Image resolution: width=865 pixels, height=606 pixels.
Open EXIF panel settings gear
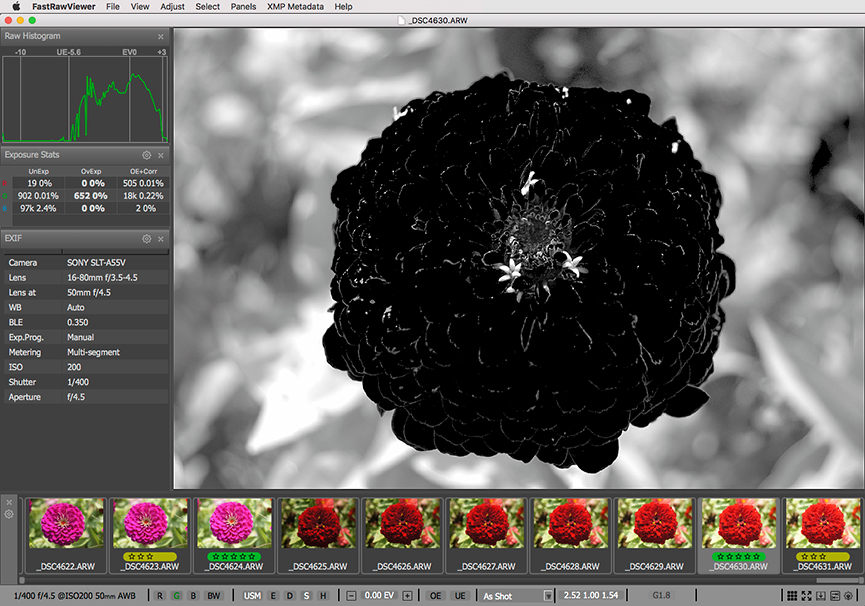click(147, 239)
